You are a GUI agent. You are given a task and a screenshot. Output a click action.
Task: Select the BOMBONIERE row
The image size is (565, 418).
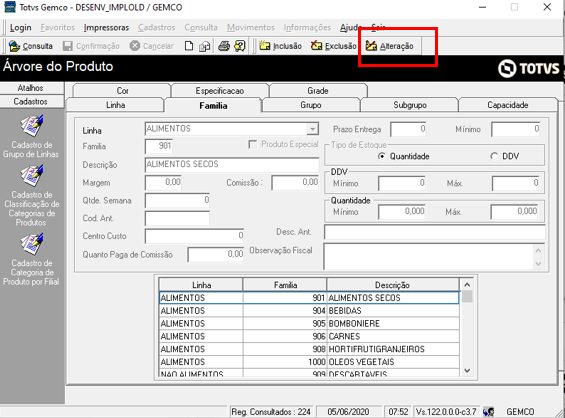309,324
